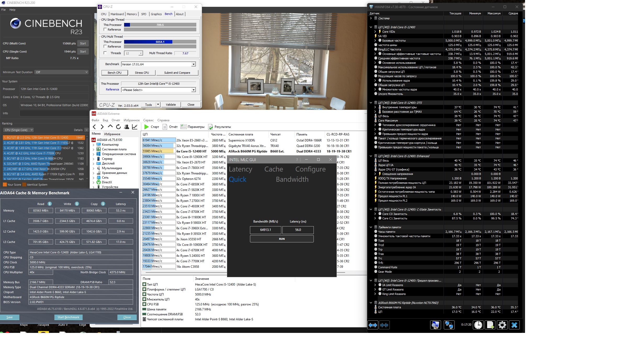Check the Threads checkbox in CPU-Z
The width and height of the screenshot is (627, 364).
[105, 53]
